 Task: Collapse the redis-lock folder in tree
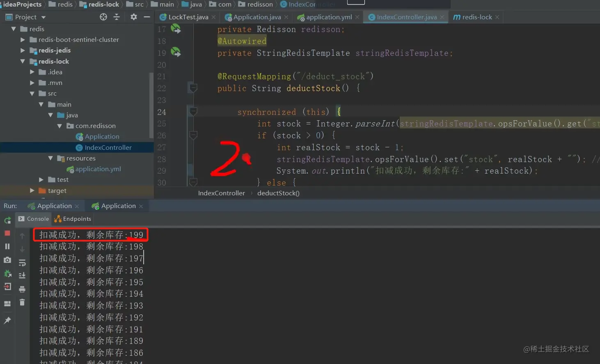click(23, 61)
